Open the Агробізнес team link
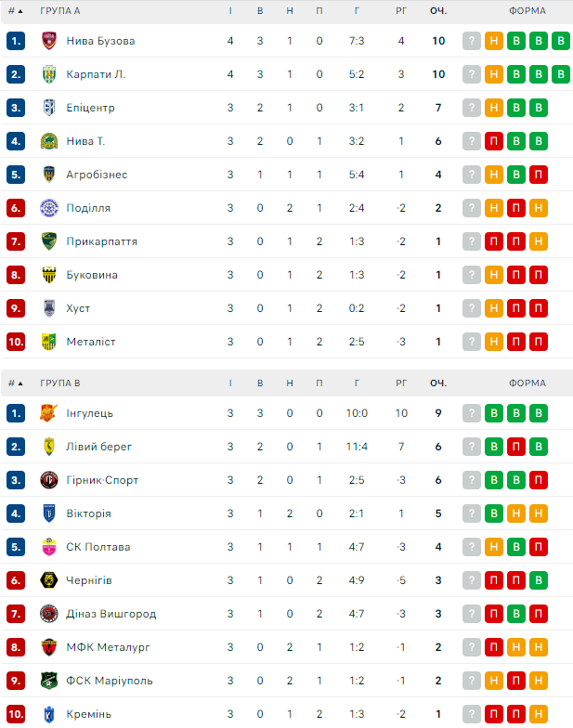 97,175
